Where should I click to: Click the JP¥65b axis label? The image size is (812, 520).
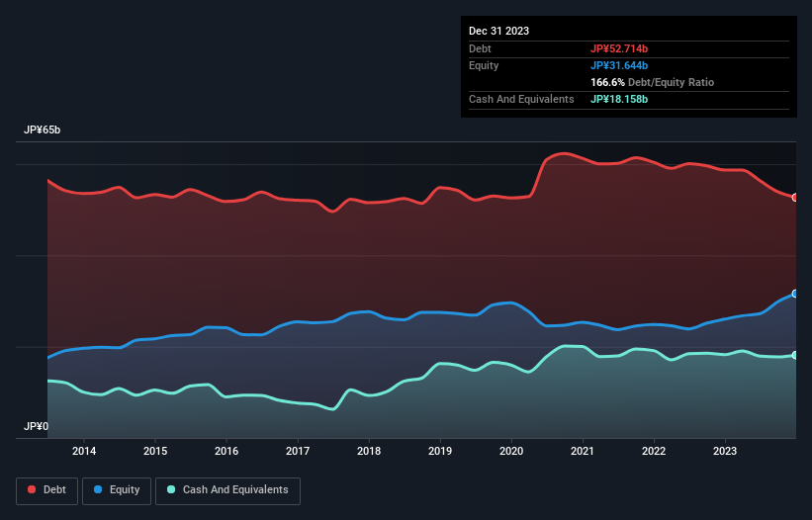coord(42,130)
